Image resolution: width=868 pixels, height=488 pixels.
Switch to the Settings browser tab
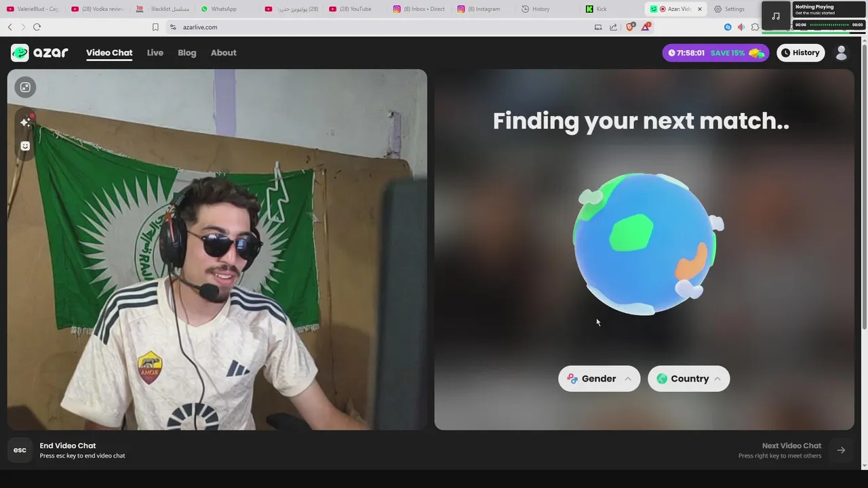click(732, 9)
